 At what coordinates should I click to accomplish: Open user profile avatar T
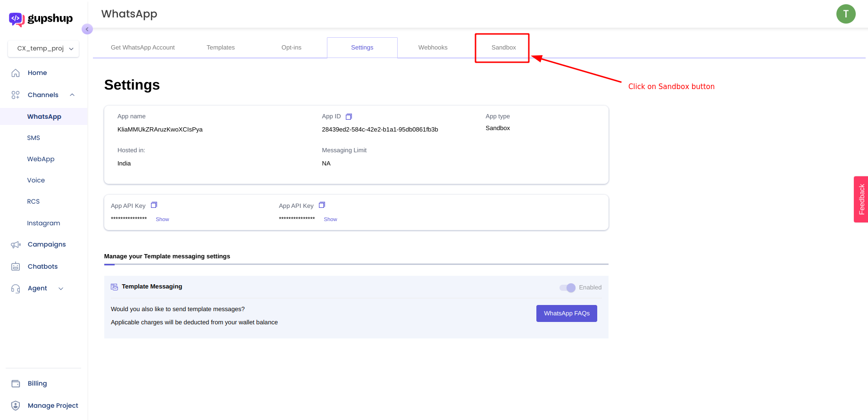[x=846, y=14]
